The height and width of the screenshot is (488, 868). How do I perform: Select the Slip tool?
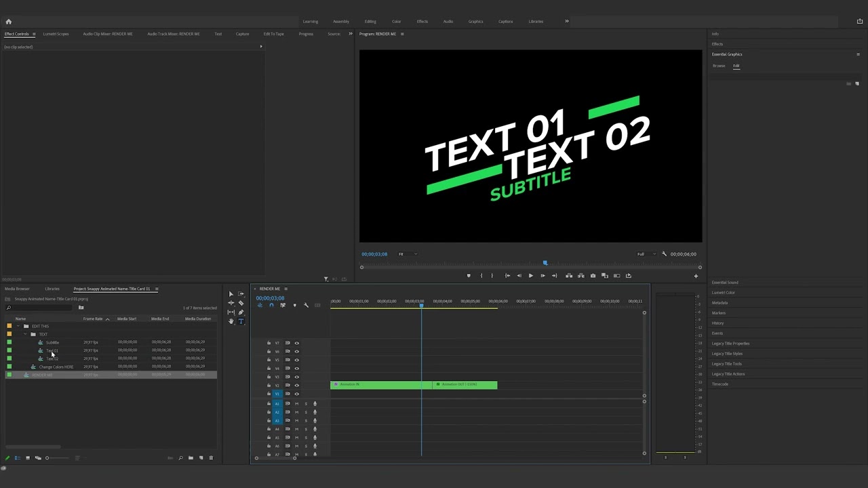click(231, 312)
